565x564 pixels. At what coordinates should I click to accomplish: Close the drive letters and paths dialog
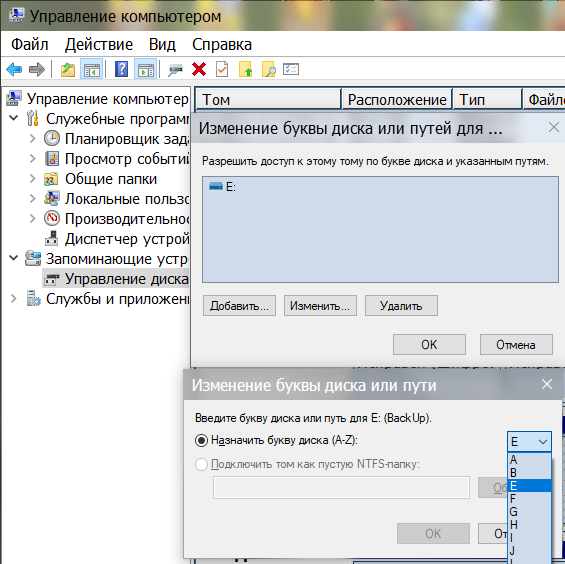(553, 127)
